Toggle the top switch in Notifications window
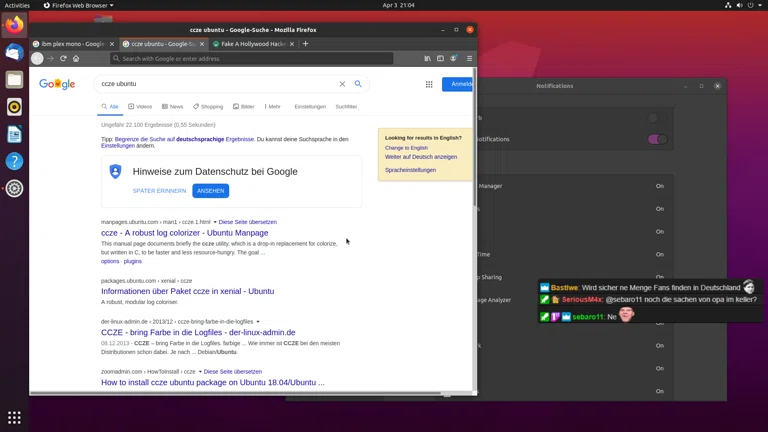Image resolution: width=768 pixels, height=432 pixels. point(657,118)
